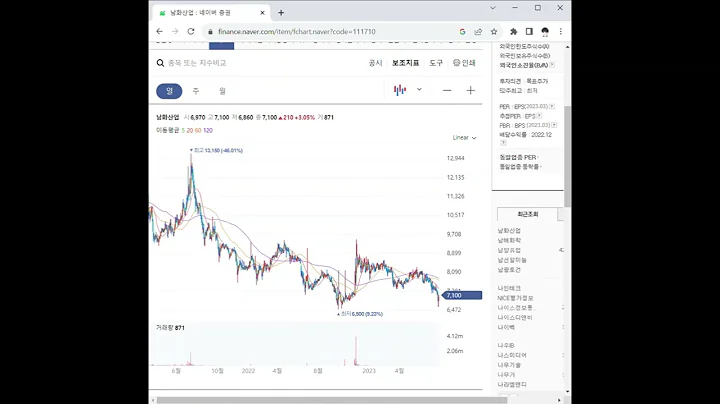The image size is (720, 404).
Task: Select the 일 daily period toggle
Action: [169, 91]
